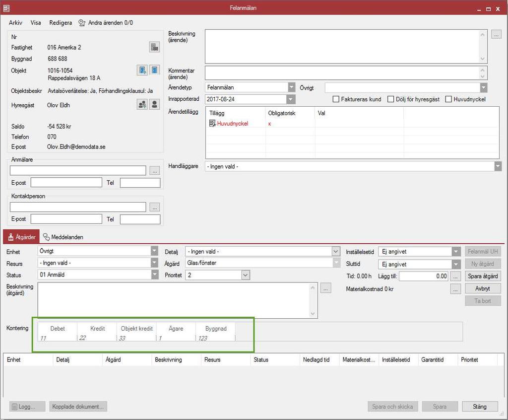Click the Objekt kredit kontering cell

pyautogui.click(x=136, y=338)
